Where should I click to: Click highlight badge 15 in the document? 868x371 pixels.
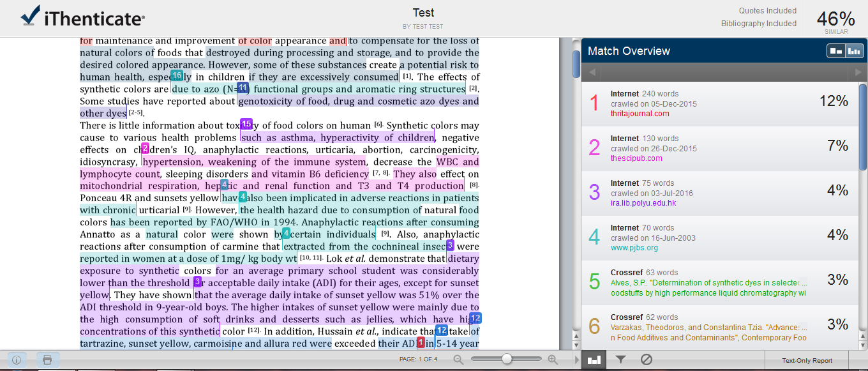coord(246,124)
